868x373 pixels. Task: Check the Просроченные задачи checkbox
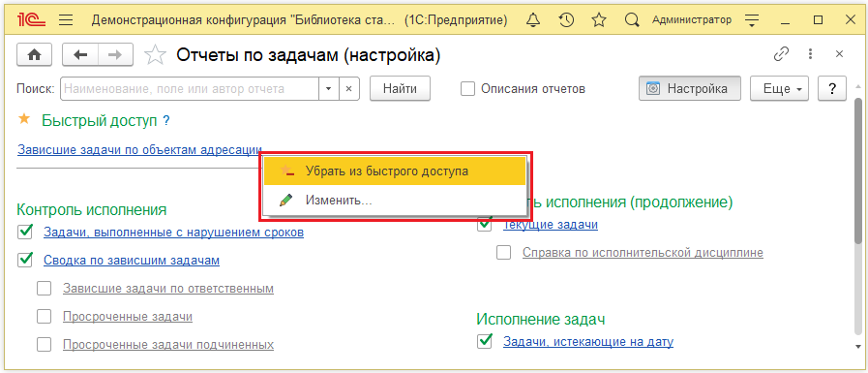coord(45,317)
